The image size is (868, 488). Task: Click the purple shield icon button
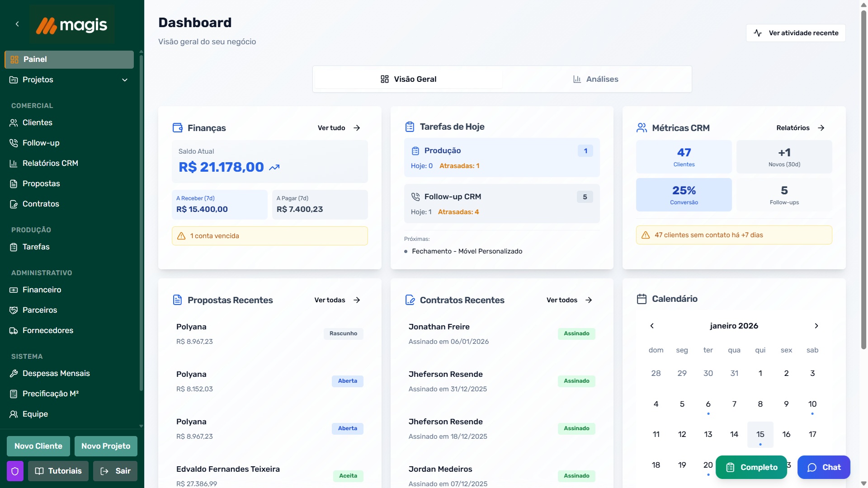pos(15,471)
